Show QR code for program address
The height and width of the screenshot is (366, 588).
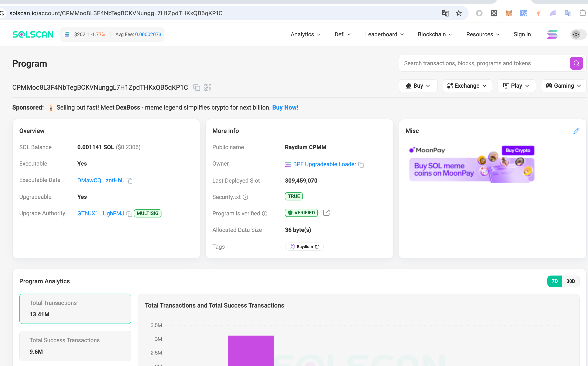pyautogui.click(x=208, y=87)
